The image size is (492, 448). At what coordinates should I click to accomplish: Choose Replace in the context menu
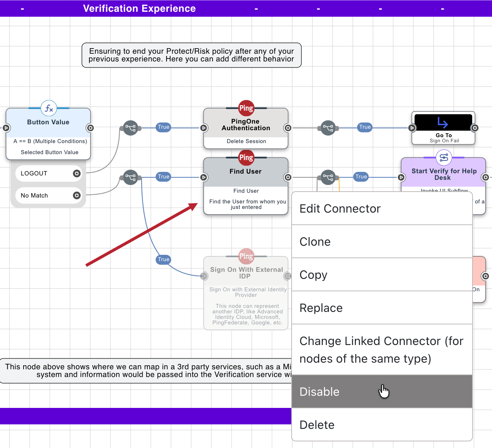point(321,308)
